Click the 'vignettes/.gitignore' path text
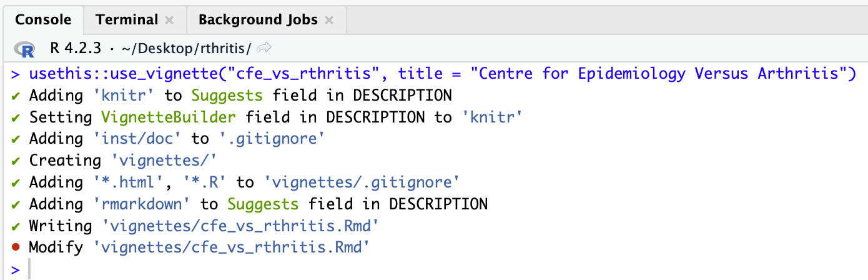The width and height of the screenshot is (868, 280). click(360, 182)
